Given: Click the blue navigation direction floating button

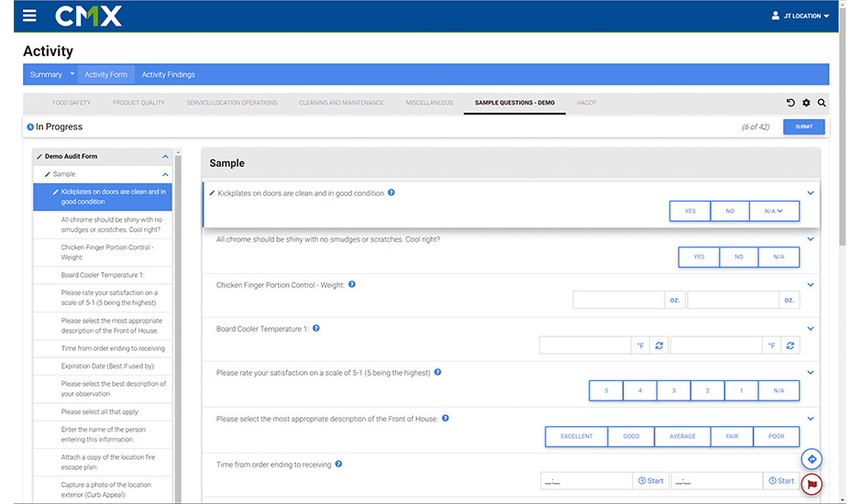Looking at the screenshot, I should (x=812, y=459).
